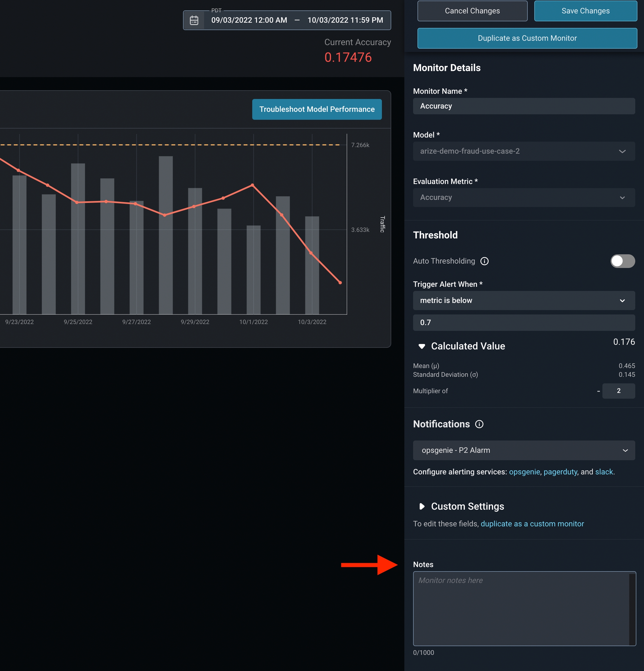Screen dimensions: 644x671
Task: Click the threshold value field showing 0.7
Action: (x=524, y=323)
